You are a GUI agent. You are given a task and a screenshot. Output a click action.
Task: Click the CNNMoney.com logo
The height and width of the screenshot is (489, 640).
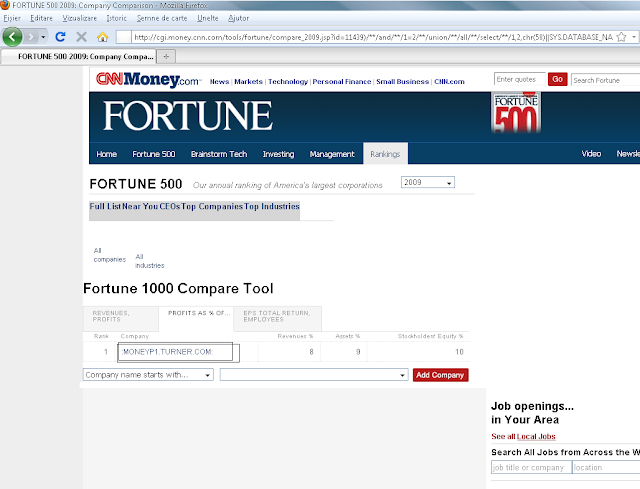click(x=149, y=79)
